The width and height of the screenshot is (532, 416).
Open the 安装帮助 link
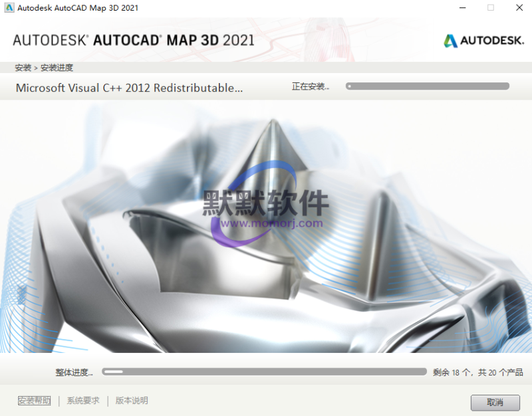34,401
